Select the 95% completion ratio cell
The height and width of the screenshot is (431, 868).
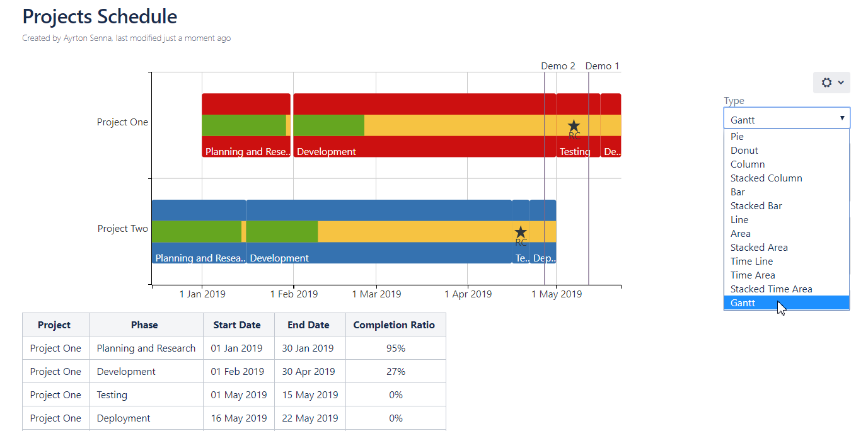[396, 348]
